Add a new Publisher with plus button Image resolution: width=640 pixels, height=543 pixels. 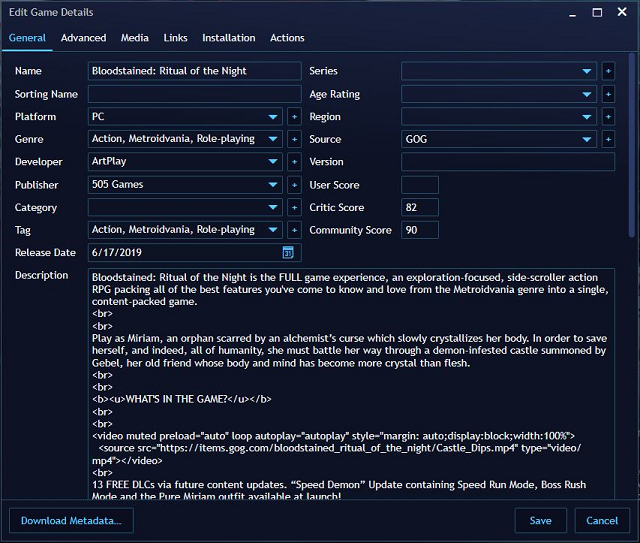(294, 185)
